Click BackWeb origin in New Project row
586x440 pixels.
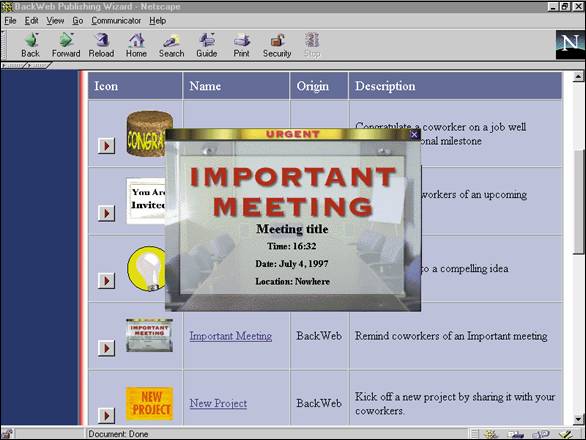pos(319,403)
